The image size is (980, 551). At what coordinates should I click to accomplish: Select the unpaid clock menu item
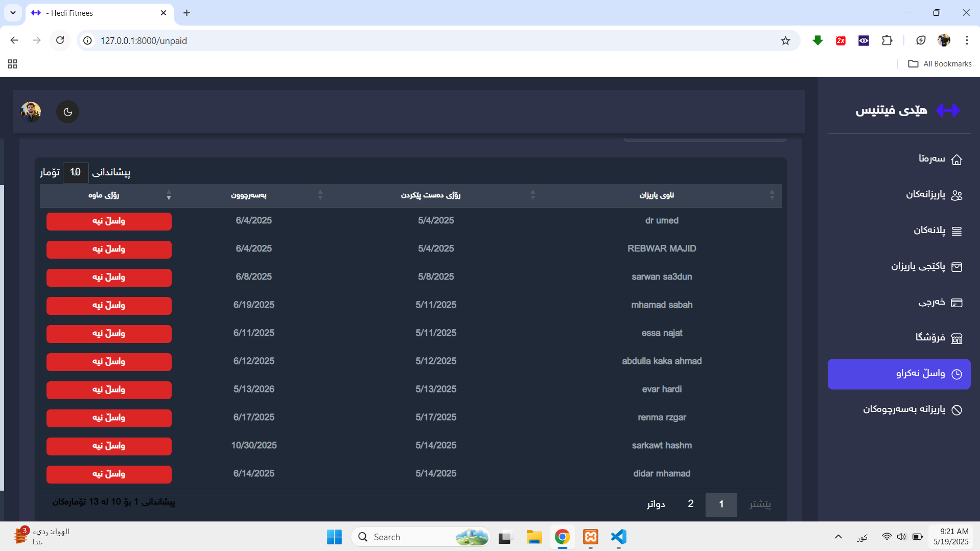click(x=899, y=374)
